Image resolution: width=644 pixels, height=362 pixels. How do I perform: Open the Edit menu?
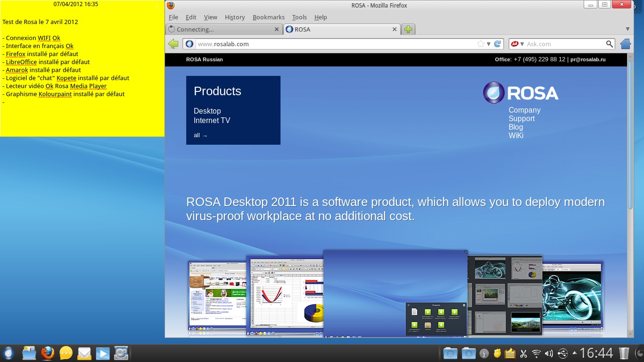[x=191, y=17]
